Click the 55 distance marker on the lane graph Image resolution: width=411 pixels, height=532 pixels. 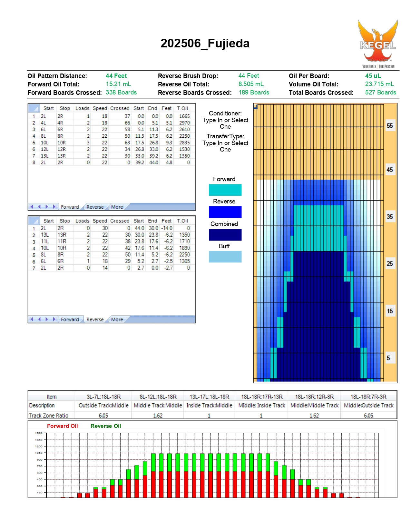pyautogui.click(x=390, y=126)
